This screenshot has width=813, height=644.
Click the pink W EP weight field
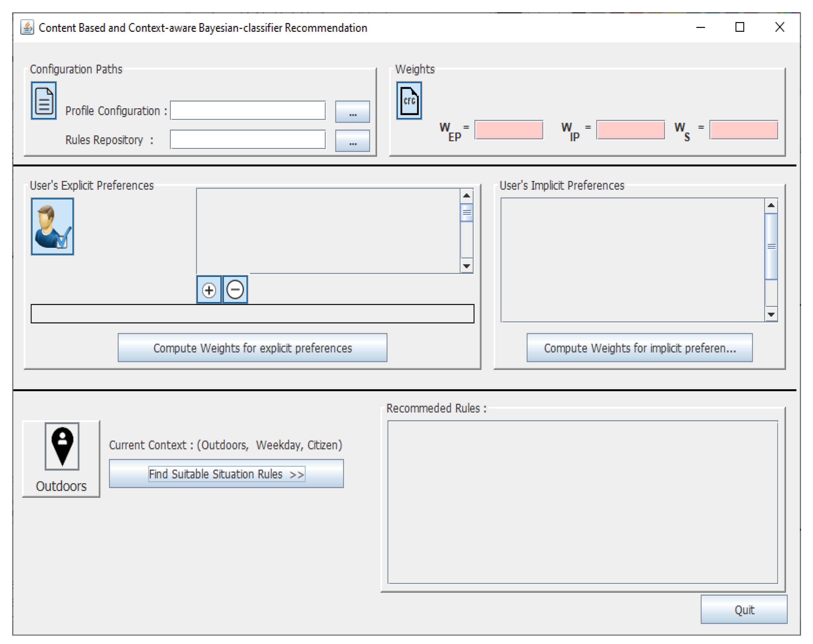click(508, 130)
